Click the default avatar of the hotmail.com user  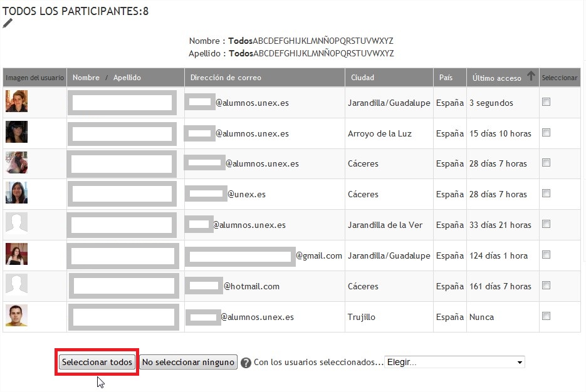click(16, 286)
